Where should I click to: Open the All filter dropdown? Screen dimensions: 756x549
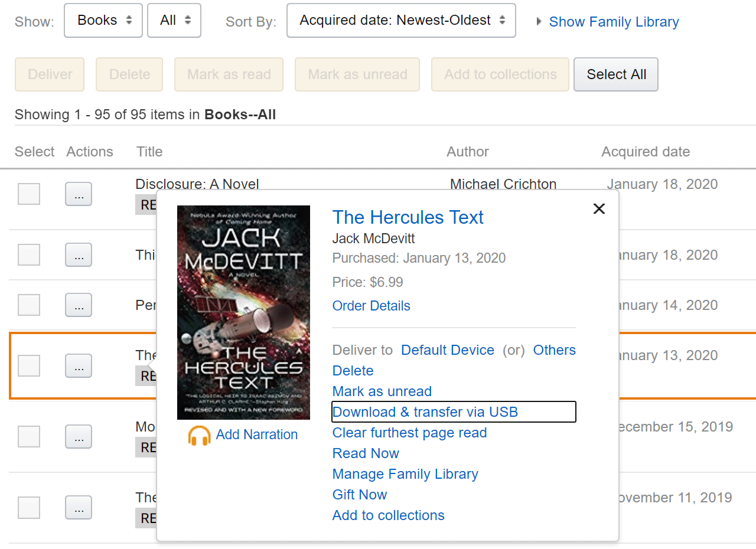pos(174,21)
